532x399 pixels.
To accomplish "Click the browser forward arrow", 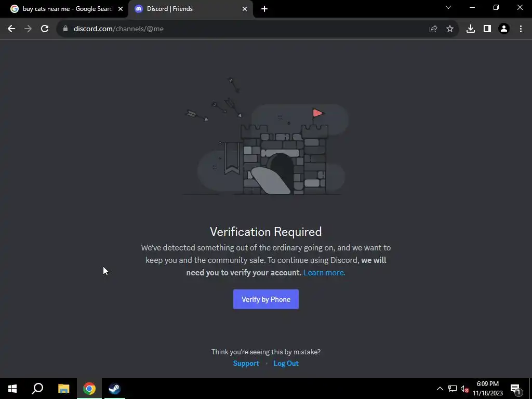I will click(28, 29).
